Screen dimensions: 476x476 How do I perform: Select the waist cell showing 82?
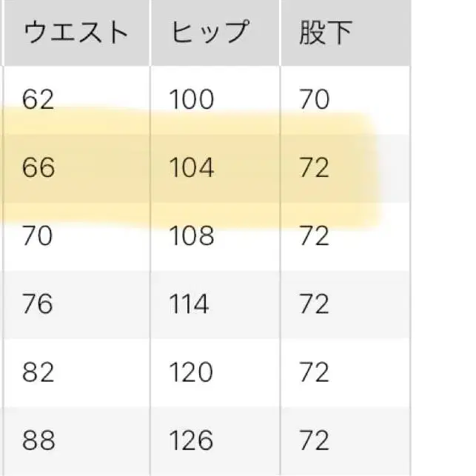[x=38, y=372]
